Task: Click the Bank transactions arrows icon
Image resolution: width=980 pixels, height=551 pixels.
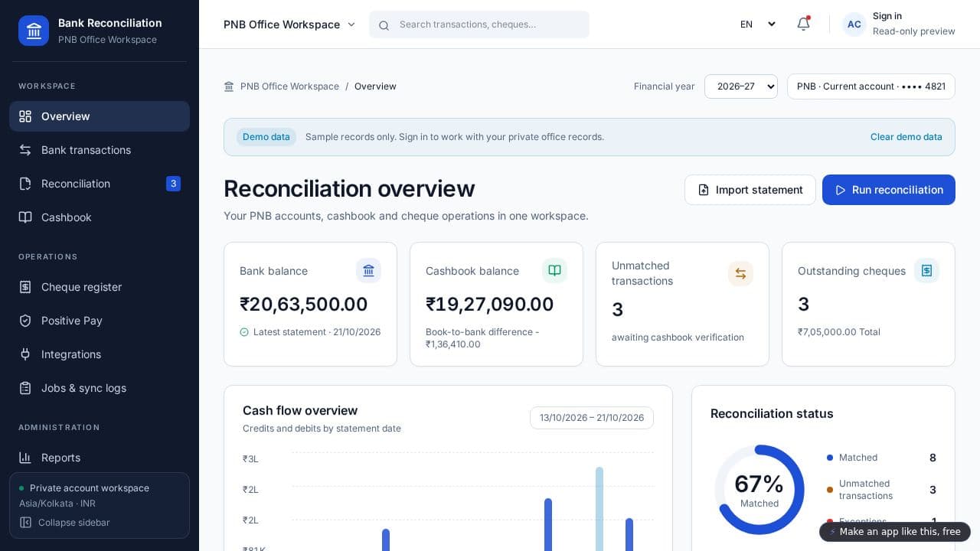Action: pos(25,150)
